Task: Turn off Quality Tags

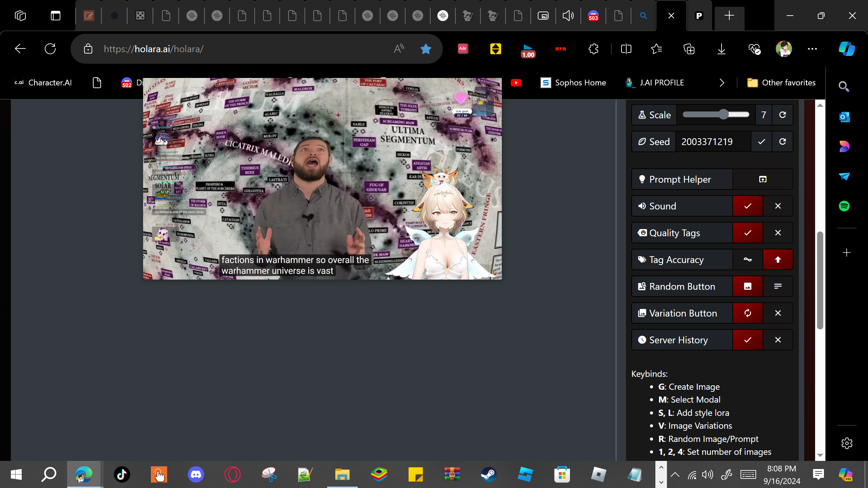Action: click(778, 233)
